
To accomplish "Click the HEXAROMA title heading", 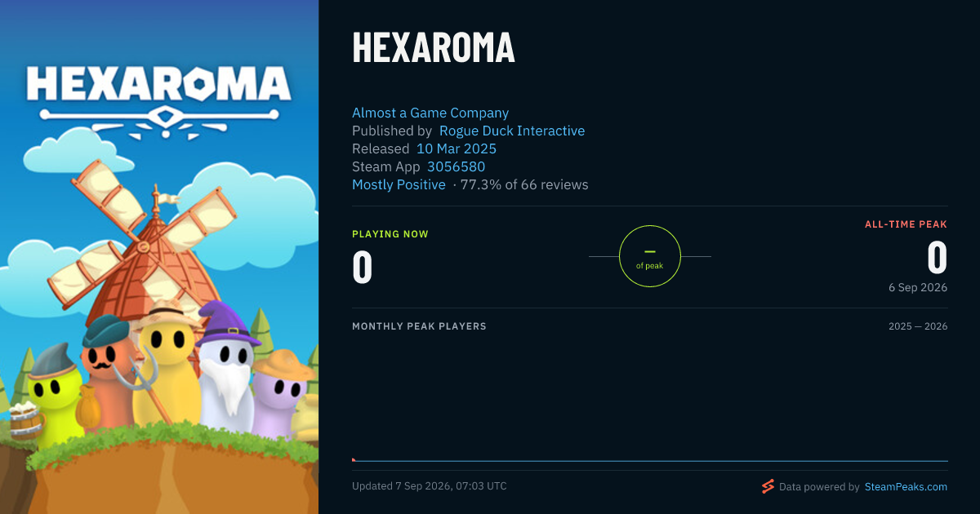I will pyautogui.click(x=434, y=48).
